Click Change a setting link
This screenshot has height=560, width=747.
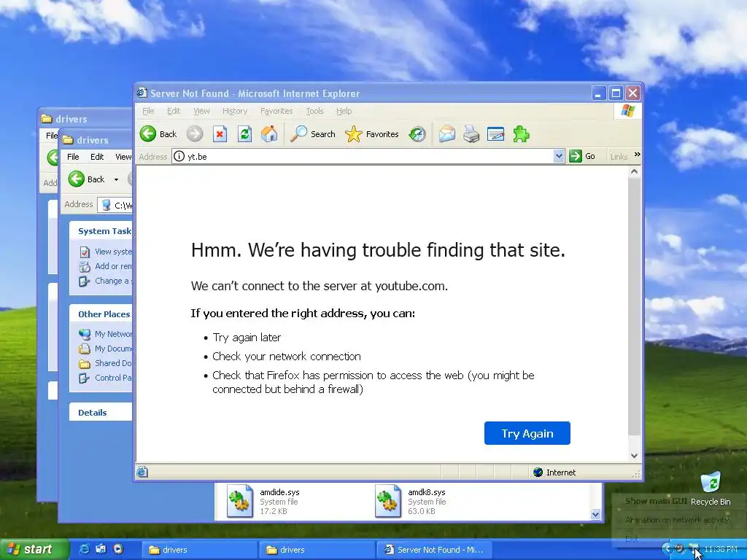pyautogui.click(x=113, y=281)
